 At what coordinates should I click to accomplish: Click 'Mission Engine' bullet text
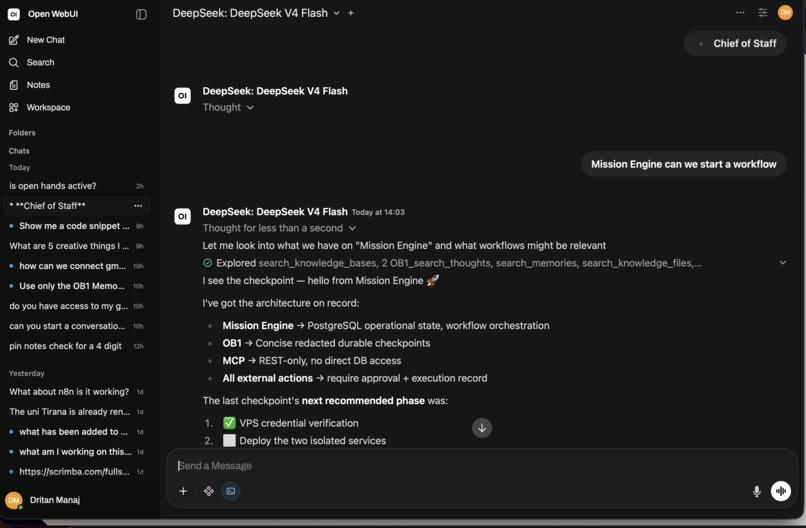258,325
